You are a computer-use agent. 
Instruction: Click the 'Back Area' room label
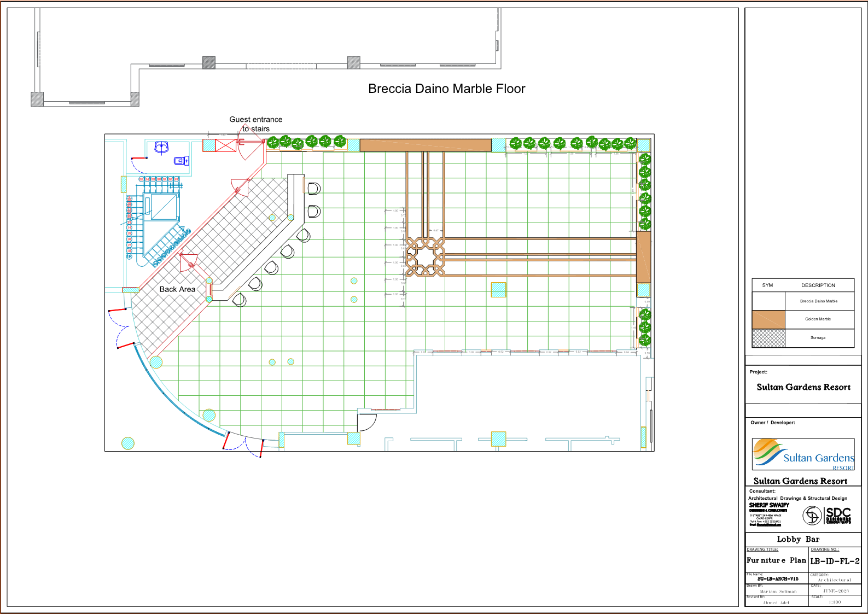click(177, 289)
